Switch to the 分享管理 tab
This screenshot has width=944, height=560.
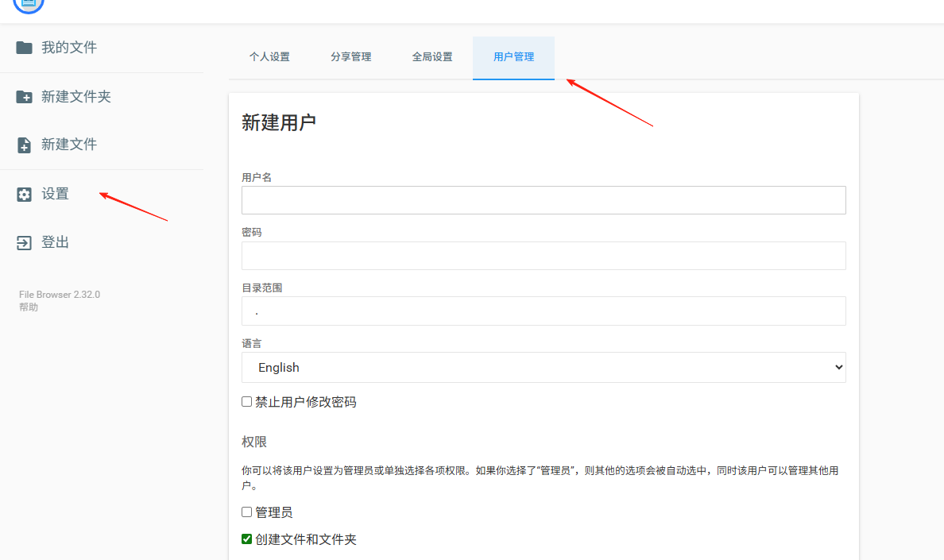pos(351,57)
